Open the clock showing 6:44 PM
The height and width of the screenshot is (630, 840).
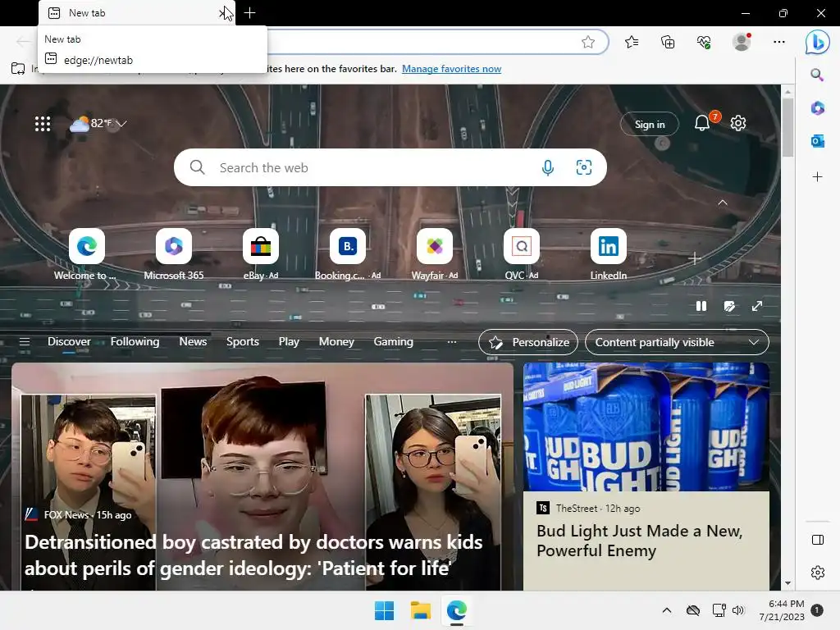(x=782, y=610)
